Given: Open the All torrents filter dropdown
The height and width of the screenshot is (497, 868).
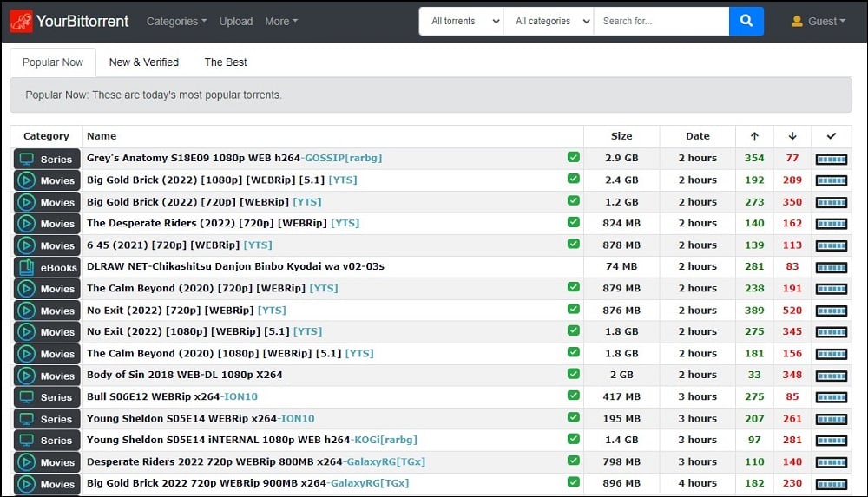Looking at the screenshot, I should 461,21.
